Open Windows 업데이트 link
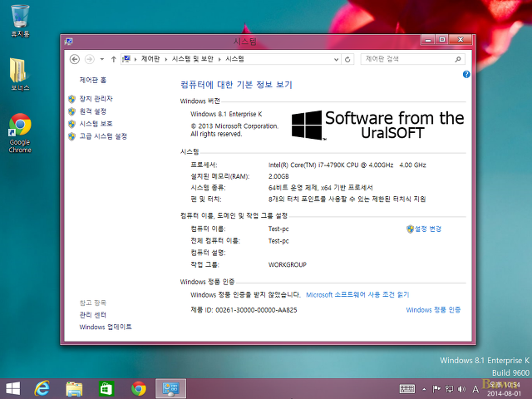 [x=106, y=327]
